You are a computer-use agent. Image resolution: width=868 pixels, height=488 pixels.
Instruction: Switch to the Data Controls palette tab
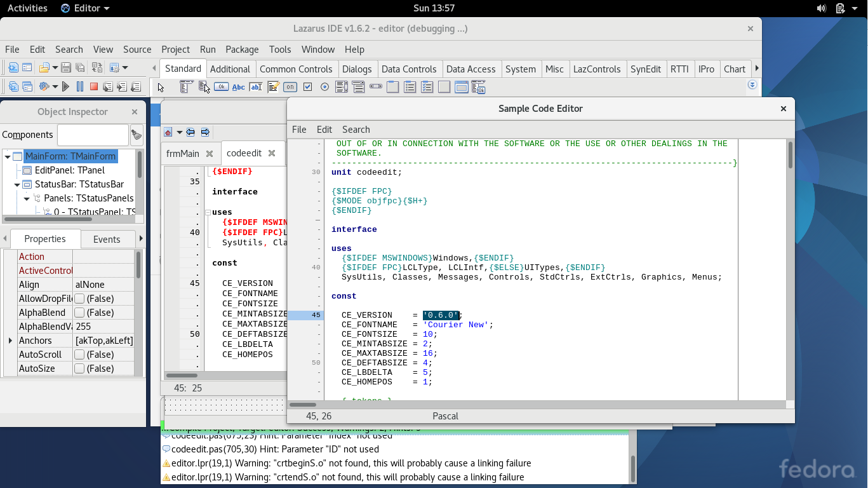pyautogui.click(x=408, y=69)
